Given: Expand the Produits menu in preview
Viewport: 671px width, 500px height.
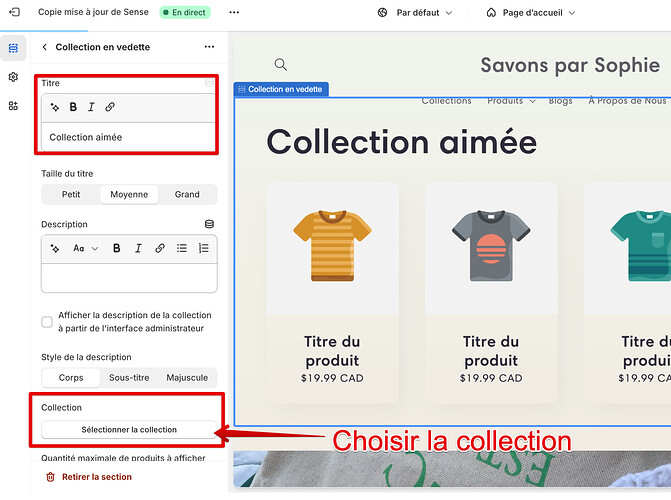Looking at the screenshot, I should (511, 101).
